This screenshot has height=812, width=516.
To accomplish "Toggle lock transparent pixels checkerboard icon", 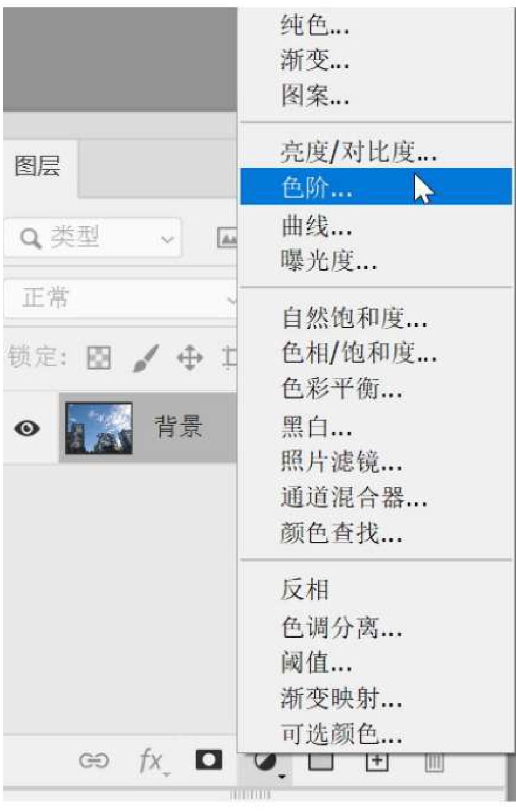I will (x=99, y=358).
